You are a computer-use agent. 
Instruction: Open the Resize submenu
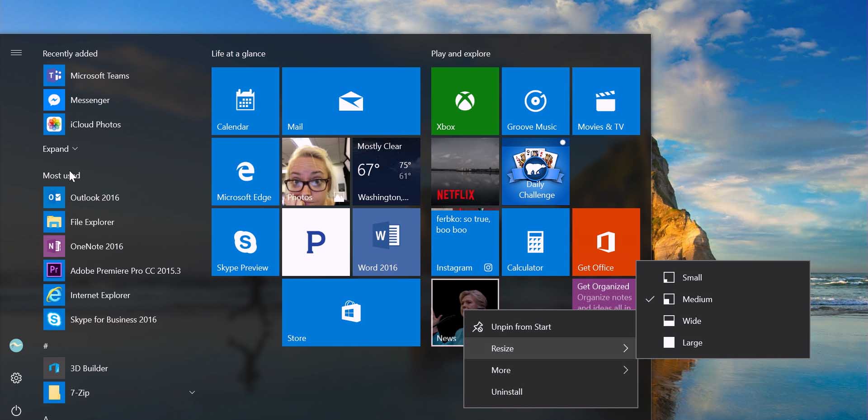[x=551, y=348]
